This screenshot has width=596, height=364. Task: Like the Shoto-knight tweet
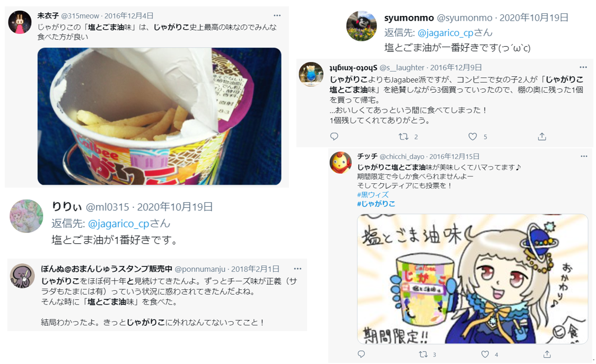(472, 136)
